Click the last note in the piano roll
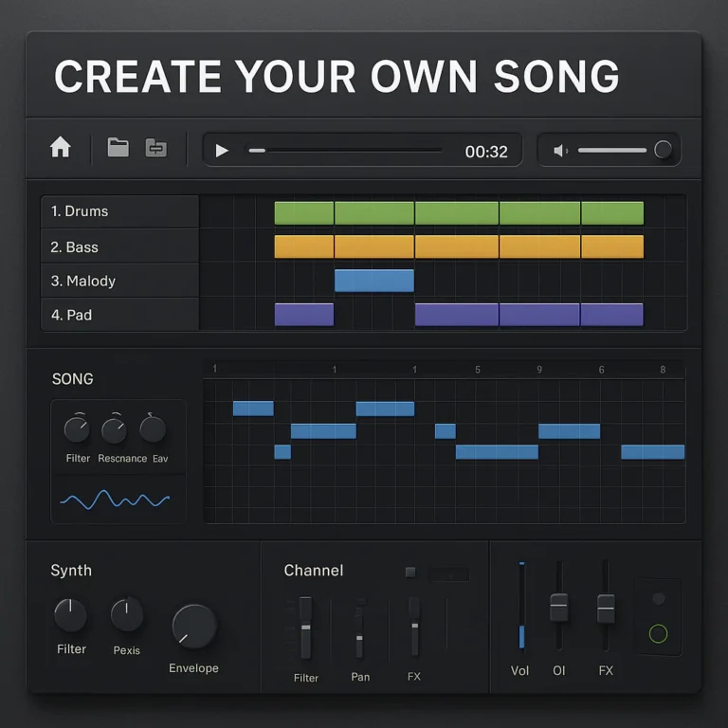Image resolution: width=728 pixels, height=728 pixels. point(653,452)
